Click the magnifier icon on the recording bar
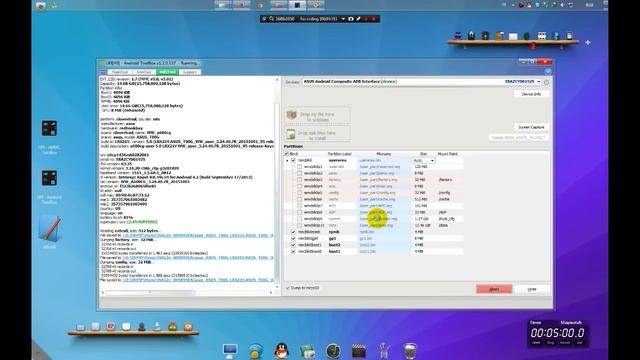The image size is (640, 360). tap(271, 19)
